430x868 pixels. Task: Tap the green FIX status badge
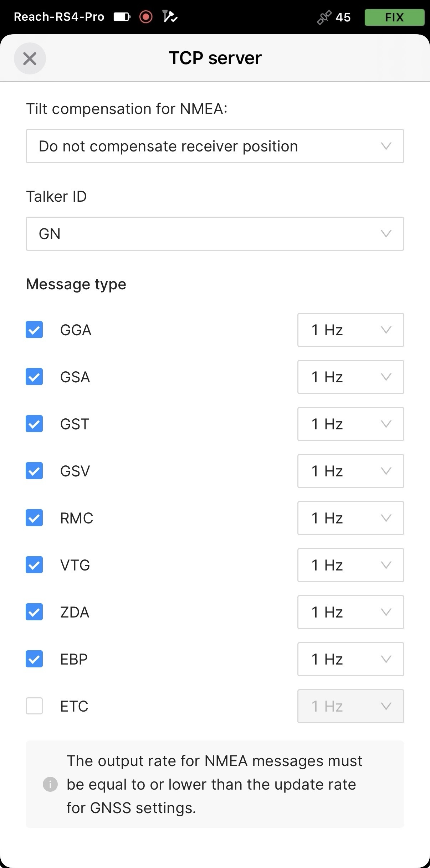[394, 17]
